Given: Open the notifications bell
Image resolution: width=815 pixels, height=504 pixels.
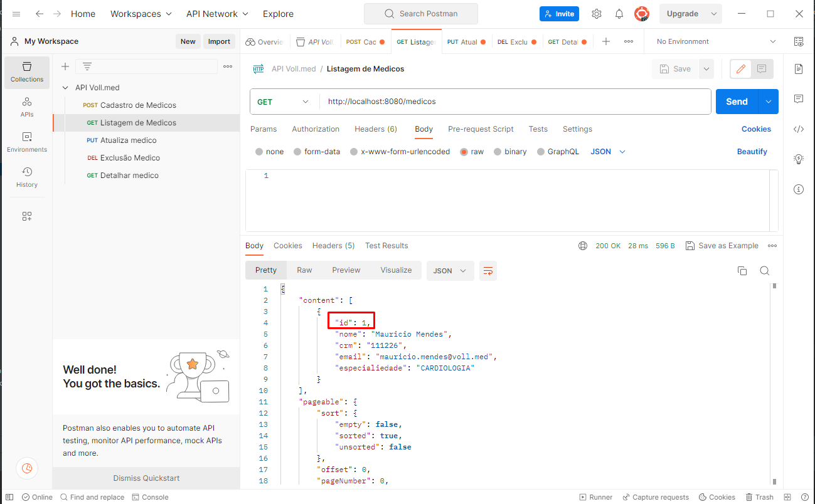Looking at the screenshot, I should (619, 14).
